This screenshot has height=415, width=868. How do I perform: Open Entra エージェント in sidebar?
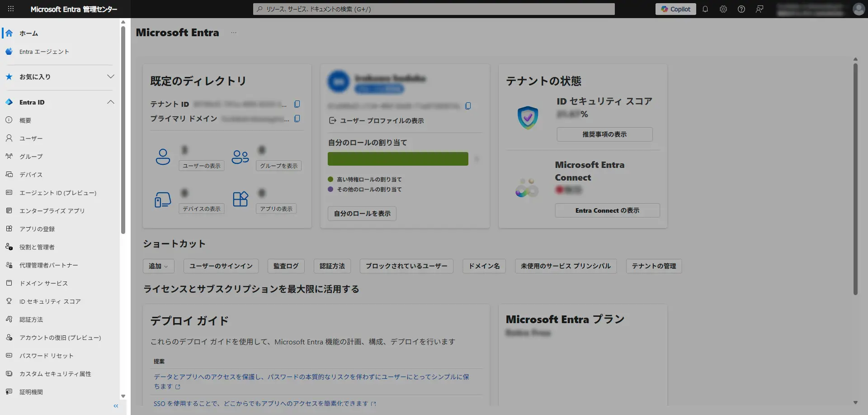61,52
